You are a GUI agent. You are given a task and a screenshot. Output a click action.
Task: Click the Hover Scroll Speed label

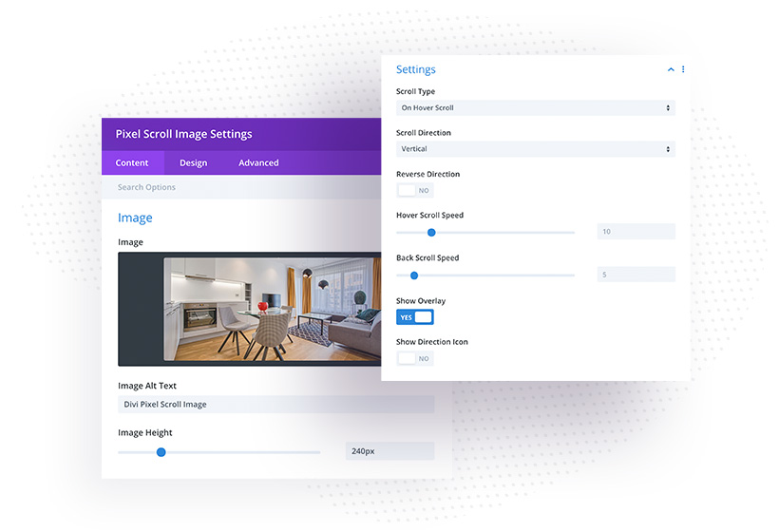(x=429, y=215)
